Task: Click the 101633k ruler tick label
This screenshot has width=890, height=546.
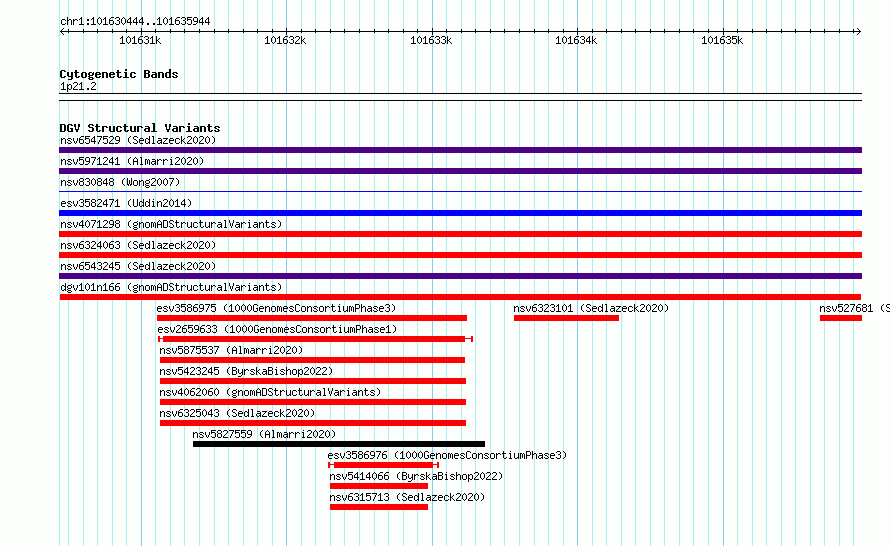Action: click(x=431, y=40)
